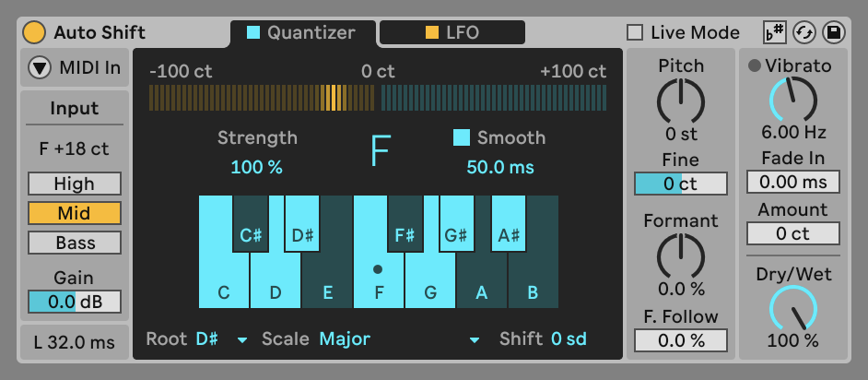868x380 pixels.
Task: Click the scale awareness flat-sharp icon
Action: coord(775,32)
